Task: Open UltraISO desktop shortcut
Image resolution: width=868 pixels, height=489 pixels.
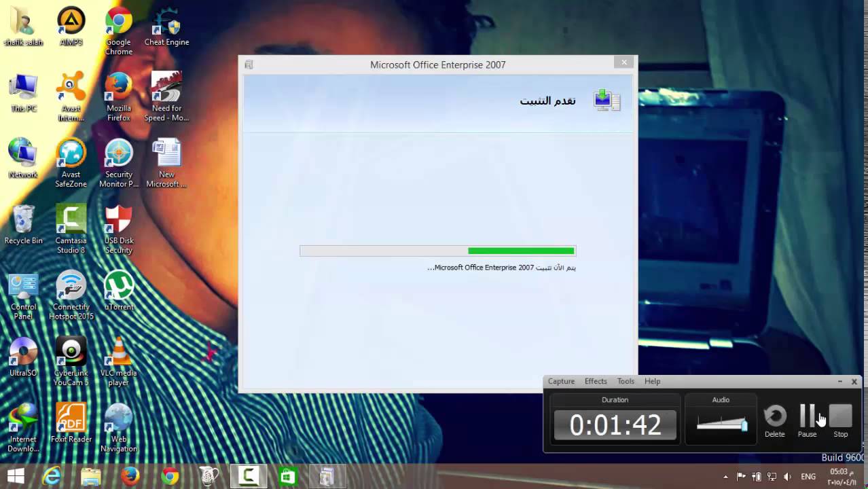Action: coord(23,357)
